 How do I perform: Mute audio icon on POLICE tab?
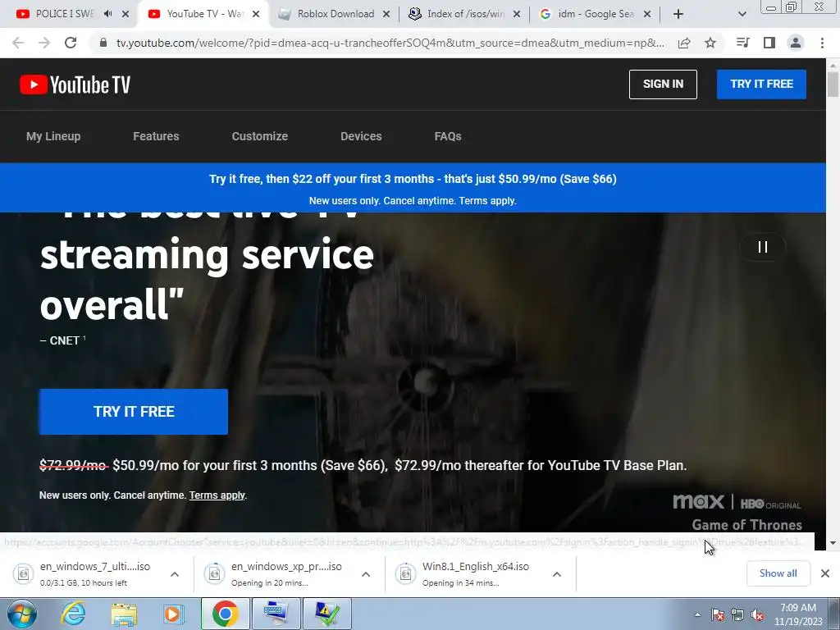pos(107,14)
